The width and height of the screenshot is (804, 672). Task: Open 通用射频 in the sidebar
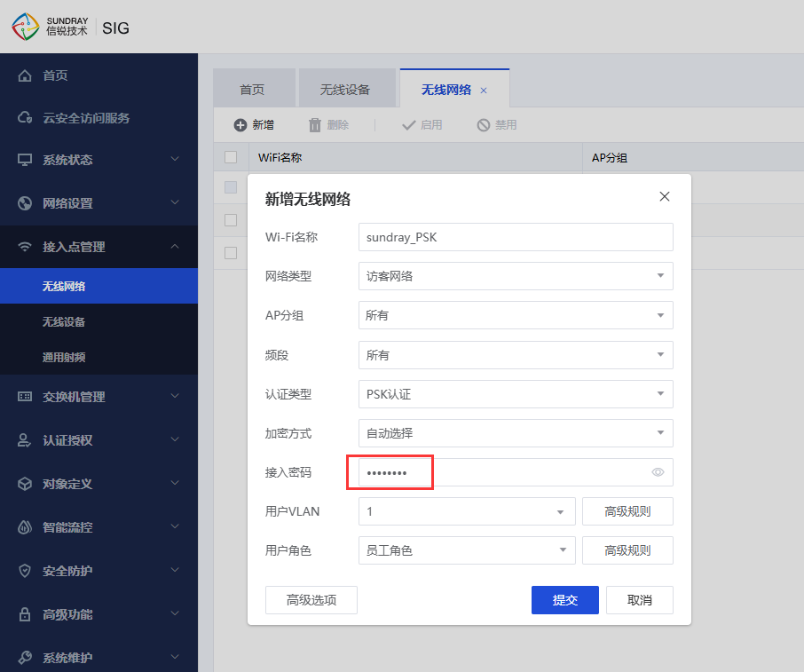[99, 357]
